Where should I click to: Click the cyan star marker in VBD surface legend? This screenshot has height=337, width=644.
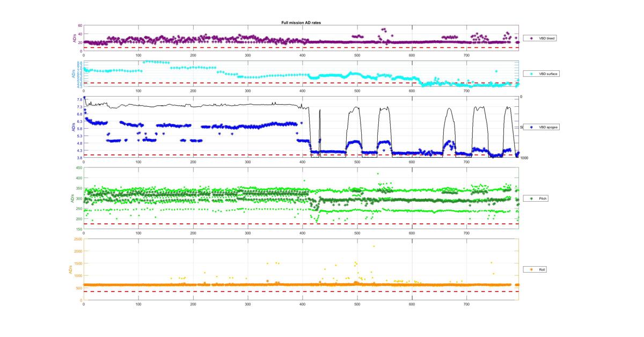click(x=531, y=74)
